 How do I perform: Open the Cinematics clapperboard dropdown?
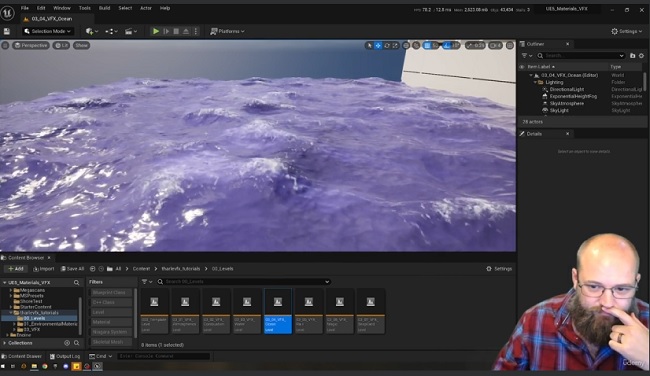[131, 31]
